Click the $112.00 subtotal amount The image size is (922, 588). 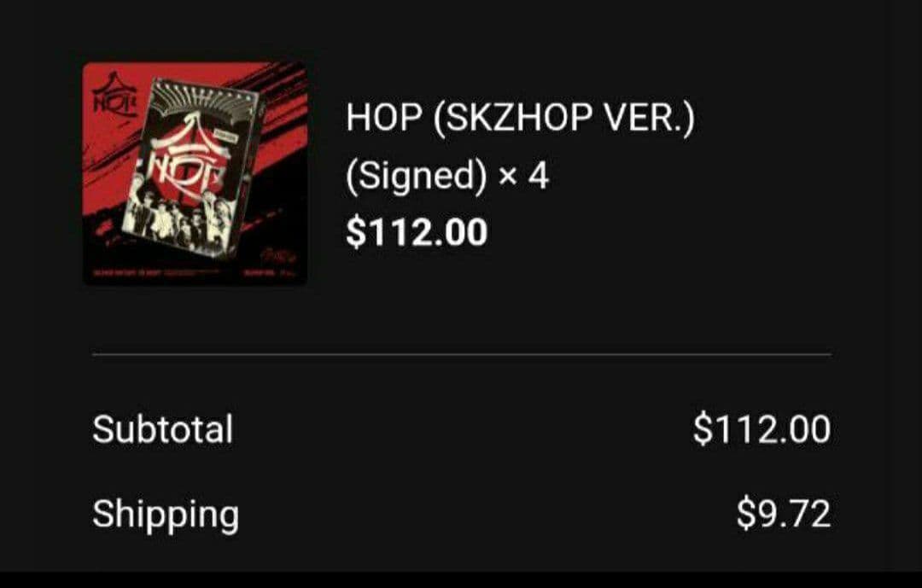point(762,428)
